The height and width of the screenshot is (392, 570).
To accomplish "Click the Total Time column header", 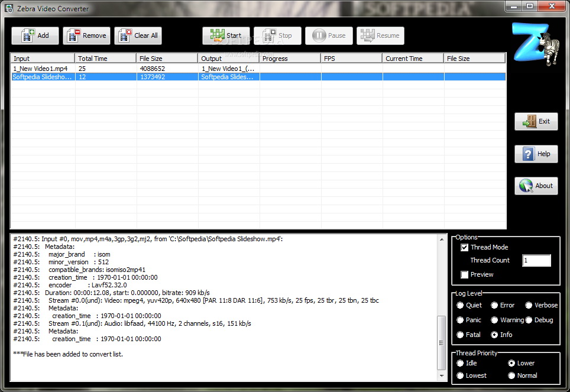I will [106, 58].
